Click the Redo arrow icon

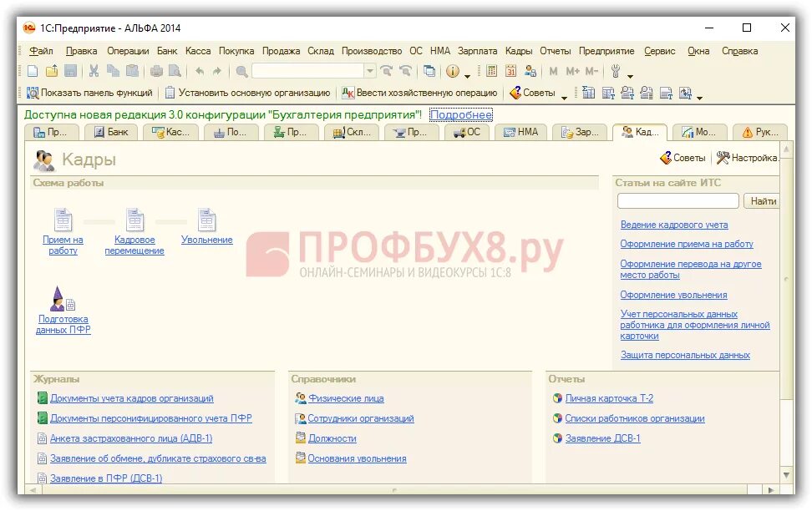click(x=217, y=71)
